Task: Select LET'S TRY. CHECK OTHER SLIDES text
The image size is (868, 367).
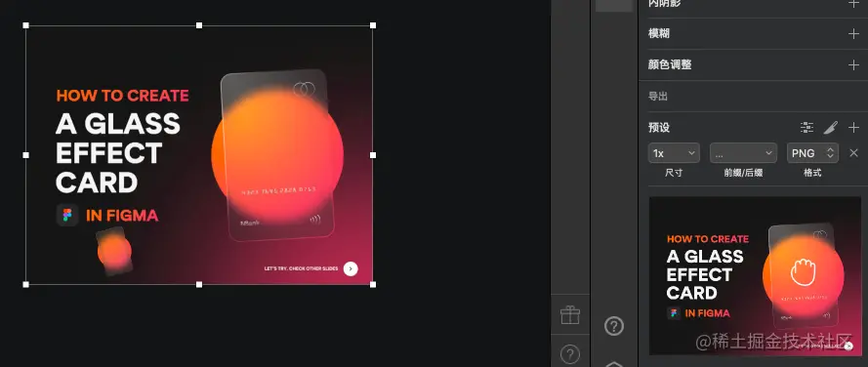Action: pyautogui.click(x=301, y=269)
